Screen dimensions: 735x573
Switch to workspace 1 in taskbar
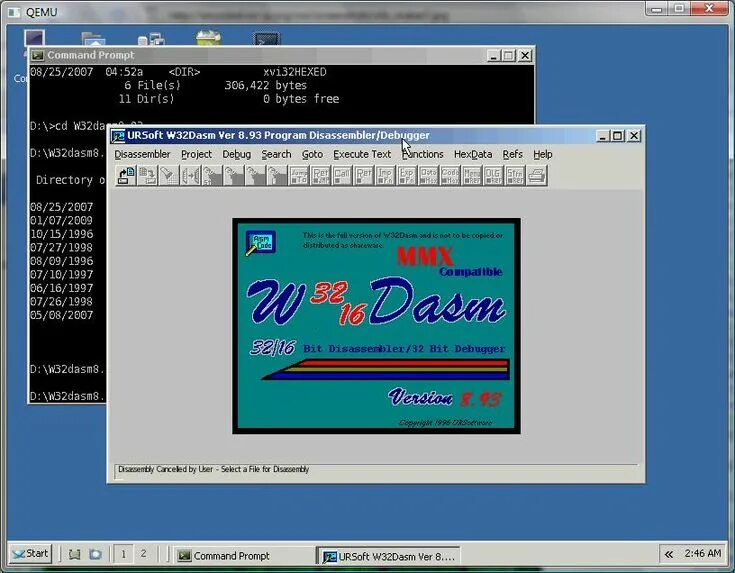coord(123,554)
